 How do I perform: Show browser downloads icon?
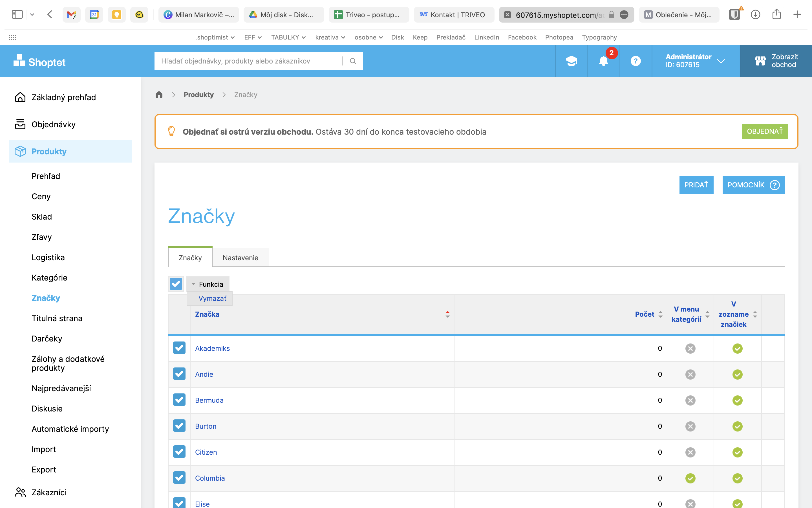pos(755,14)
